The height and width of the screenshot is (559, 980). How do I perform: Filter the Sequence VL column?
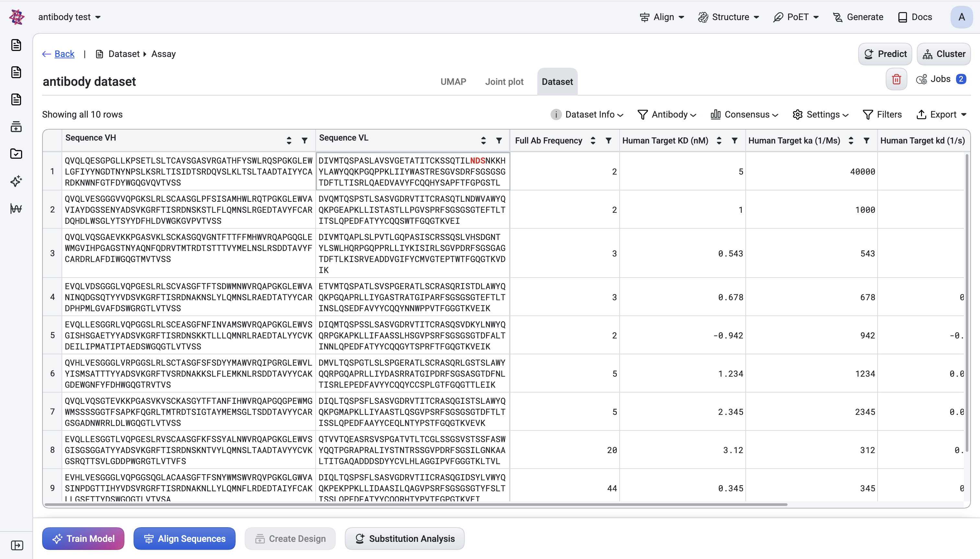coord(499,141)
